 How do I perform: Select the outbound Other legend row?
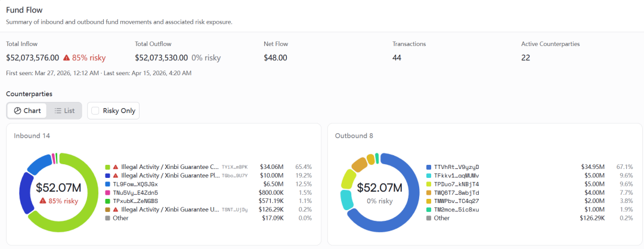(442, 218)
